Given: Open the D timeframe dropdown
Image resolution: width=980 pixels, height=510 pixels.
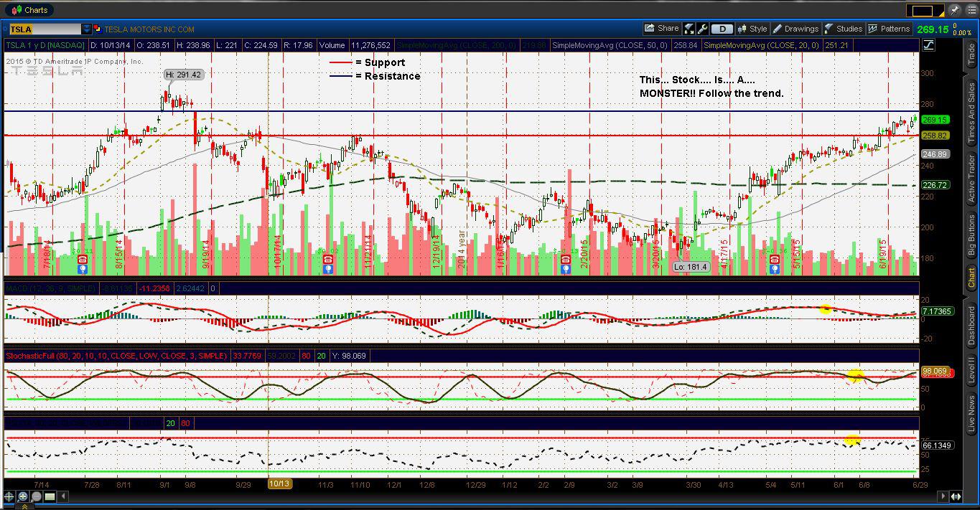Looking at the screenshot, I should pos(722,29).
